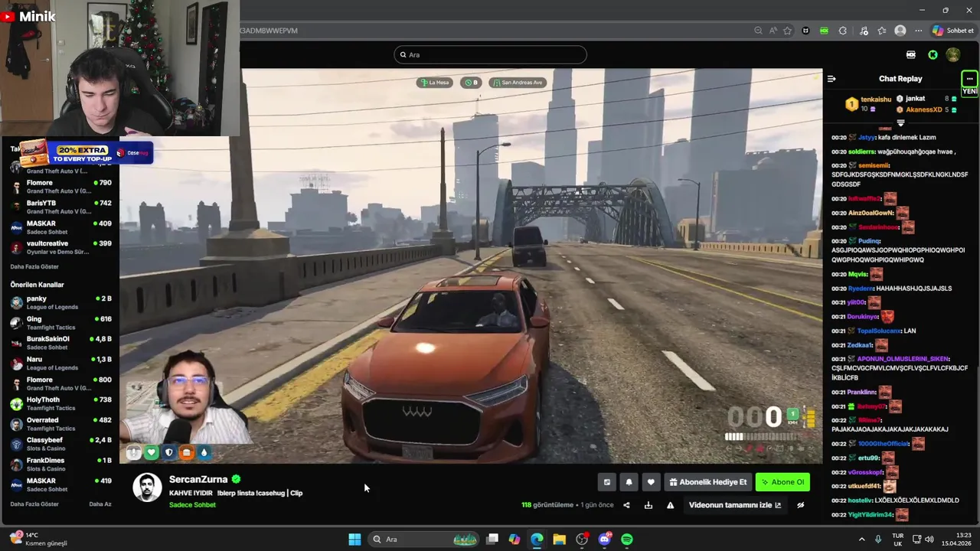Screen dimensions: 980x551
Task: Click Sadece Sohbet category link
Action: 192,505
